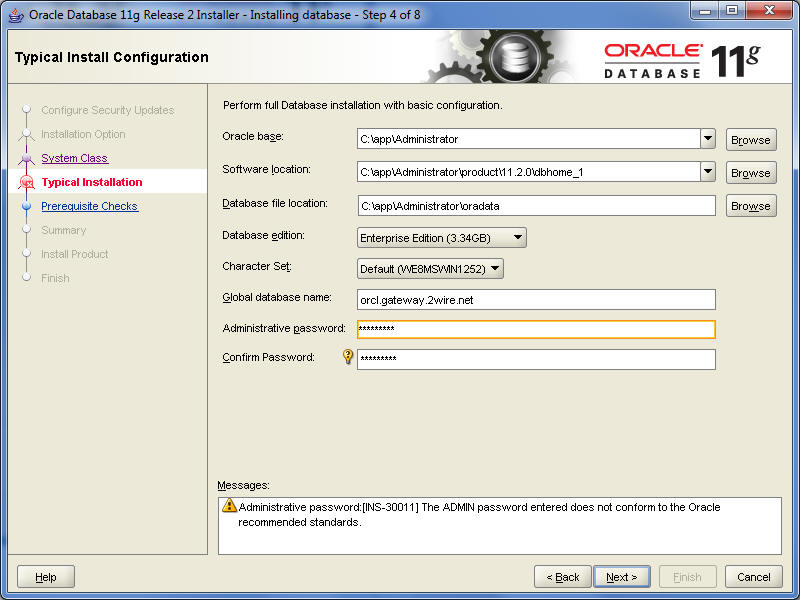Screen dimensions: 800x600
Task: Click the Install Product step label
Action: (74, 254)
